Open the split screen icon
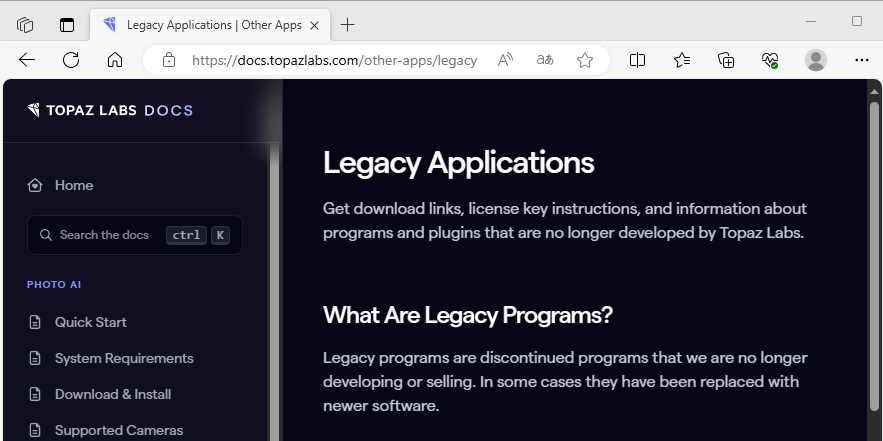 tap(637, 60)
